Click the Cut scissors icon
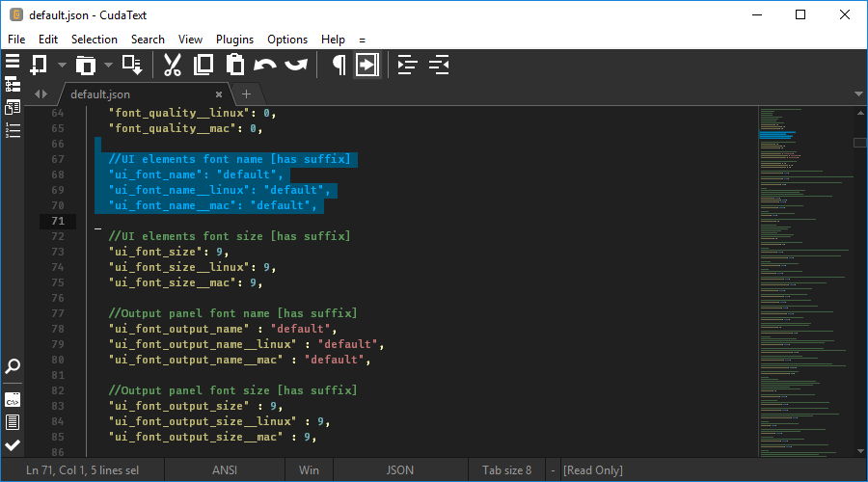 click(173, 65)
